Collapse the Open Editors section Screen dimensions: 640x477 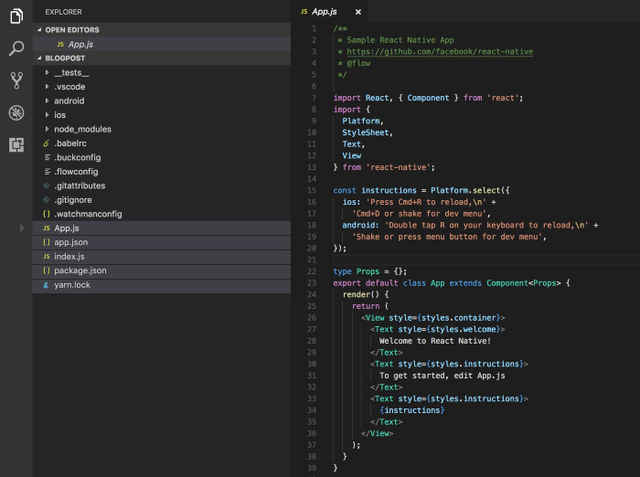pos(39,30)
